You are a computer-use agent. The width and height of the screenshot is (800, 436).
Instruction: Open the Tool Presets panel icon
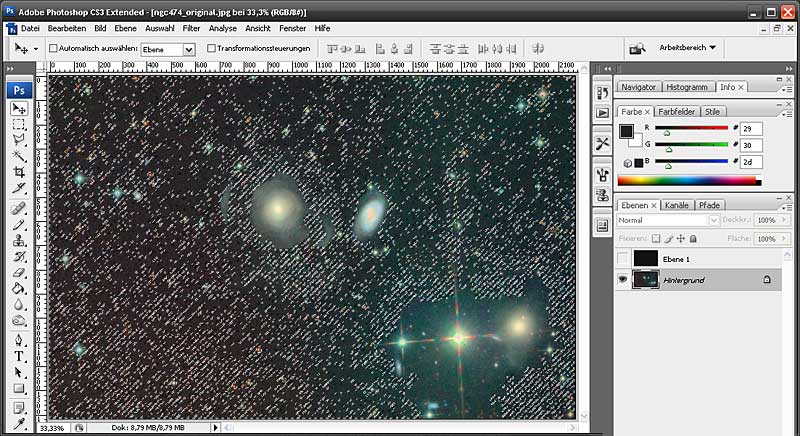[x=603, y=144]
